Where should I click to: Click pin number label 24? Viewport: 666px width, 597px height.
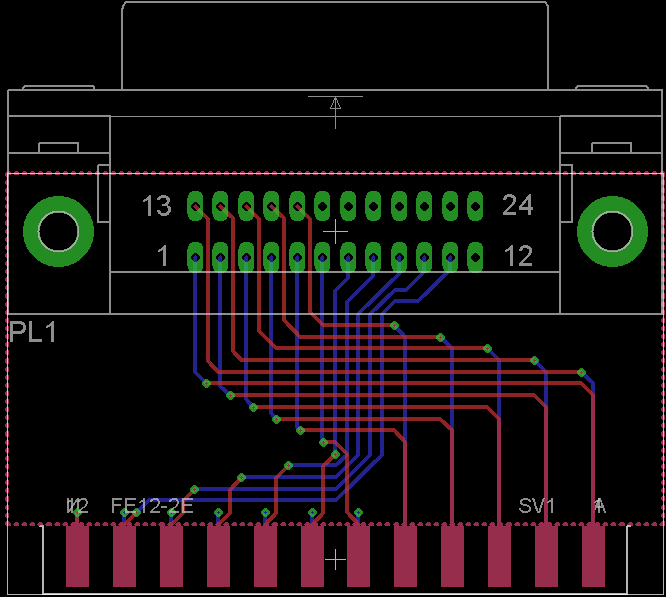coord(517,206)
